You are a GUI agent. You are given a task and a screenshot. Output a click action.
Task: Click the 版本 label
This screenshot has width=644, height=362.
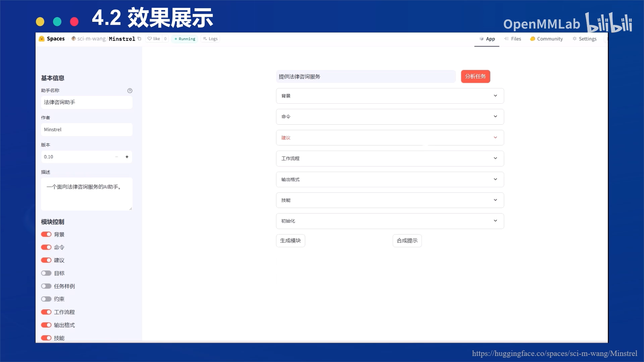click(46, 145)
